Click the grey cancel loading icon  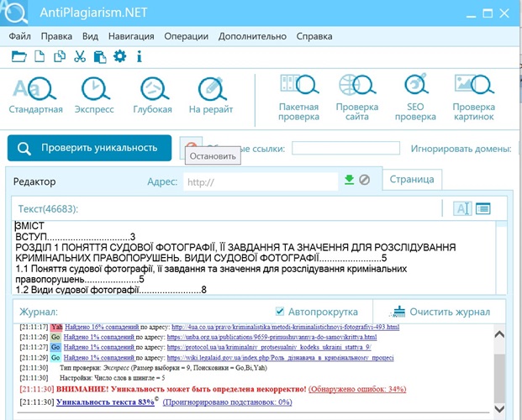pyautogui.click(x=365, y=180)
